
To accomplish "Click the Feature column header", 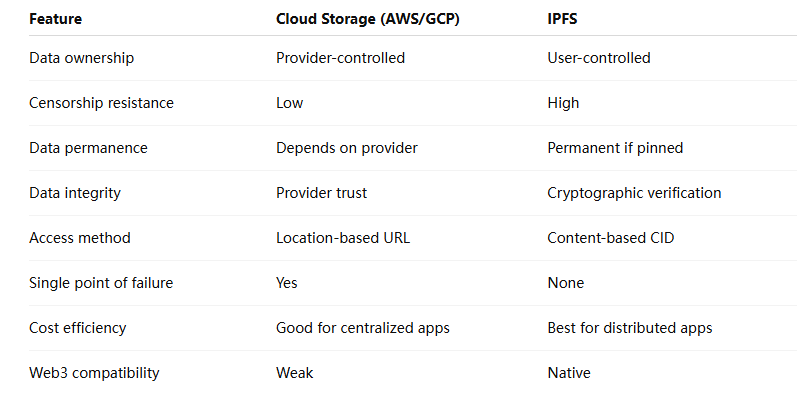I will pos(55,18).
